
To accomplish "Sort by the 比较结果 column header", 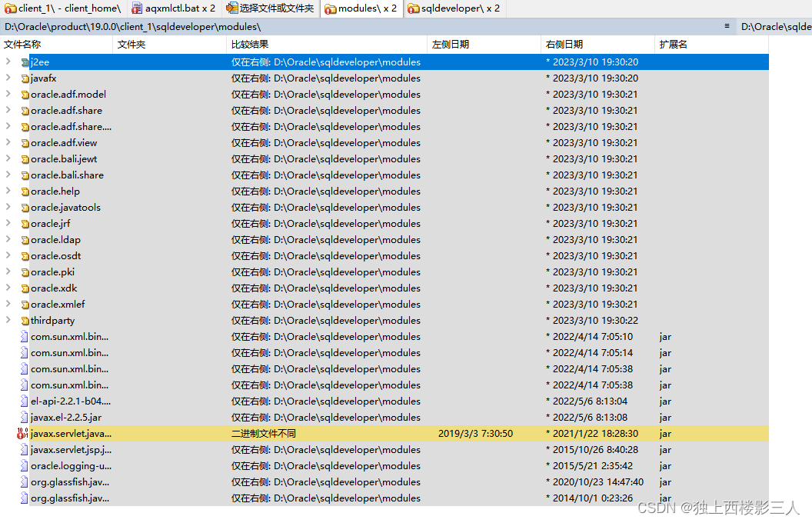I will (327, 45).
